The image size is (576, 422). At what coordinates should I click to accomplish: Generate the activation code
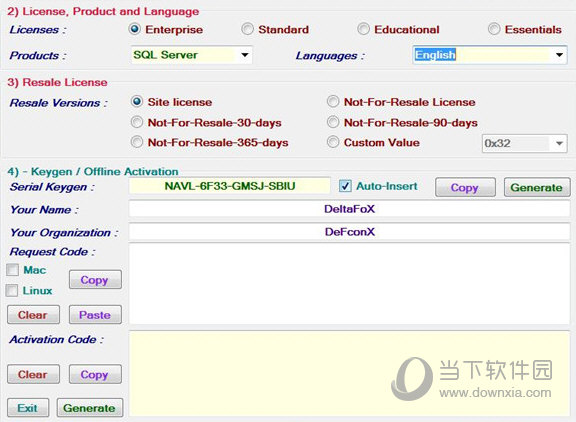(90, 408)
